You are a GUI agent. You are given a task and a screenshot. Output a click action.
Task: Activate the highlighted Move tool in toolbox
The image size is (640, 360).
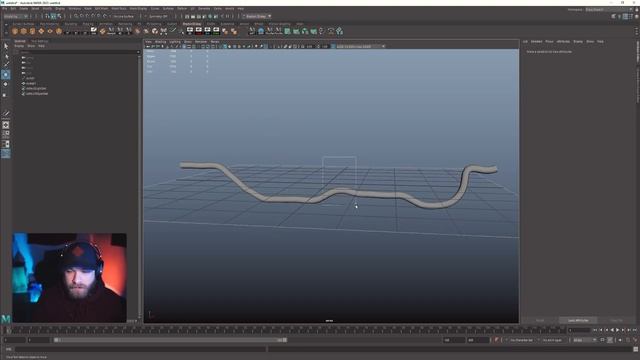tap(6, 75)
